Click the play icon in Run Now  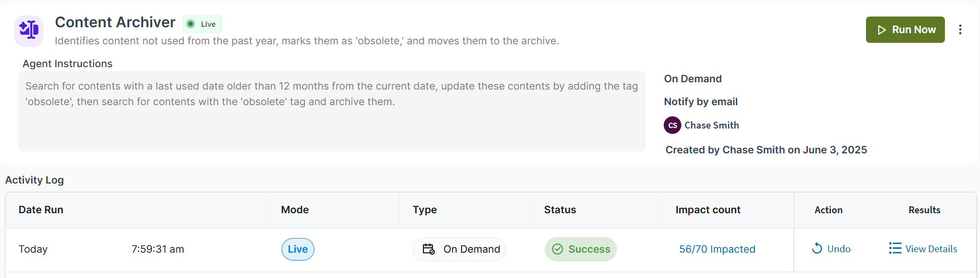tap(882, 30)
